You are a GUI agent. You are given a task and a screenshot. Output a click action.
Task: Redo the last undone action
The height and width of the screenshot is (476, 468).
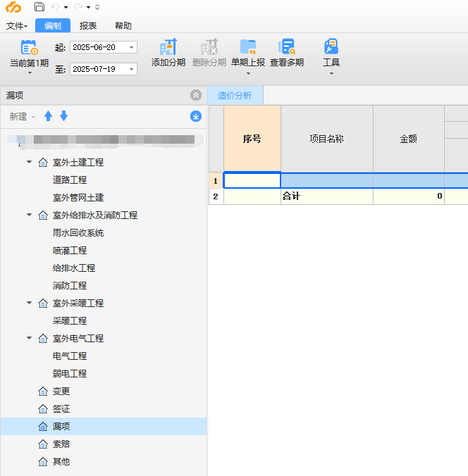point(79,7)
